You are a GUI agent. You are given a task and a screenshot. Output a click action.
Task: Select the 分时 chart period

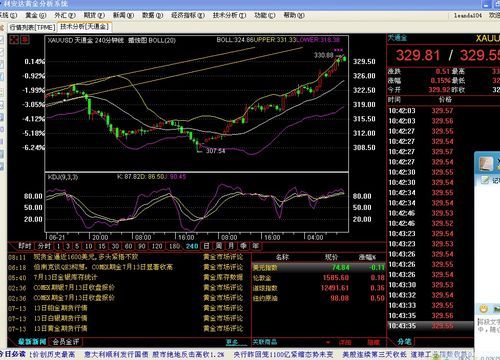tap(44, 246)
